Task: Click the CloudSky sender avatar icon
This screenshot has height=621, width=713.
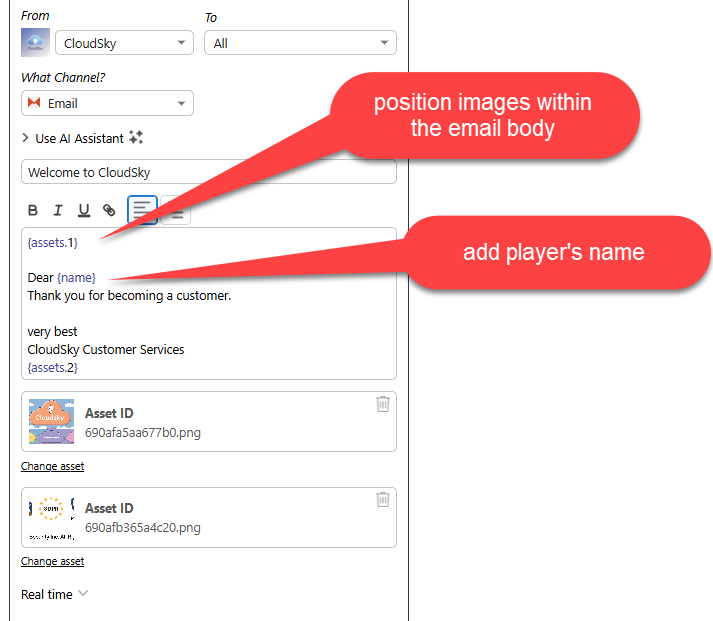Action: (x=35, y=43)
